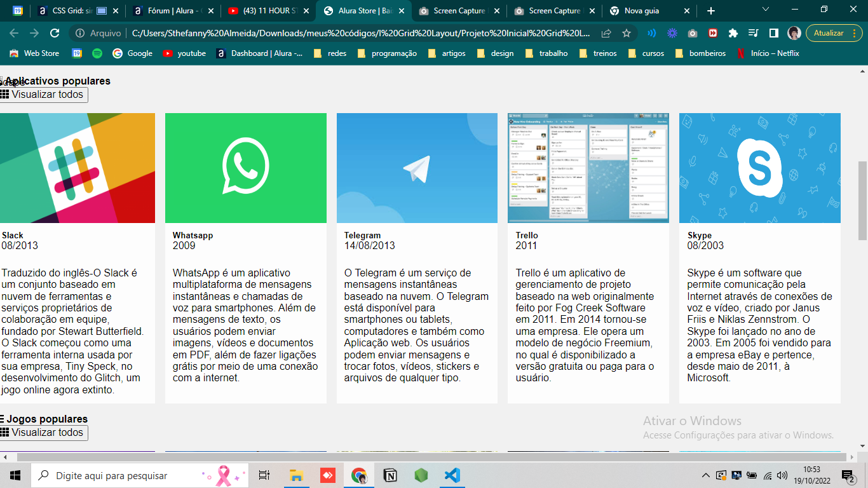868x488 pixels.
Task: Expand the design bookmark folder
Action: [x=495, y=53]
